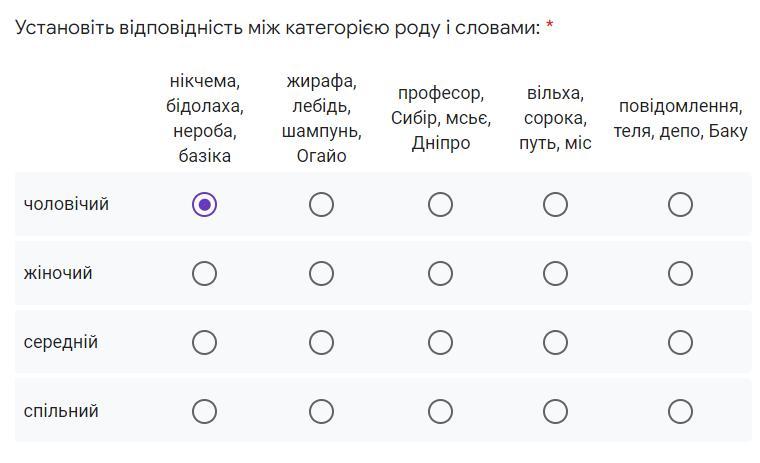Viewport: 760px width, 463px height.
Task: Select жіночий for нікчема, бідолаха column
Action: point(204,273)
